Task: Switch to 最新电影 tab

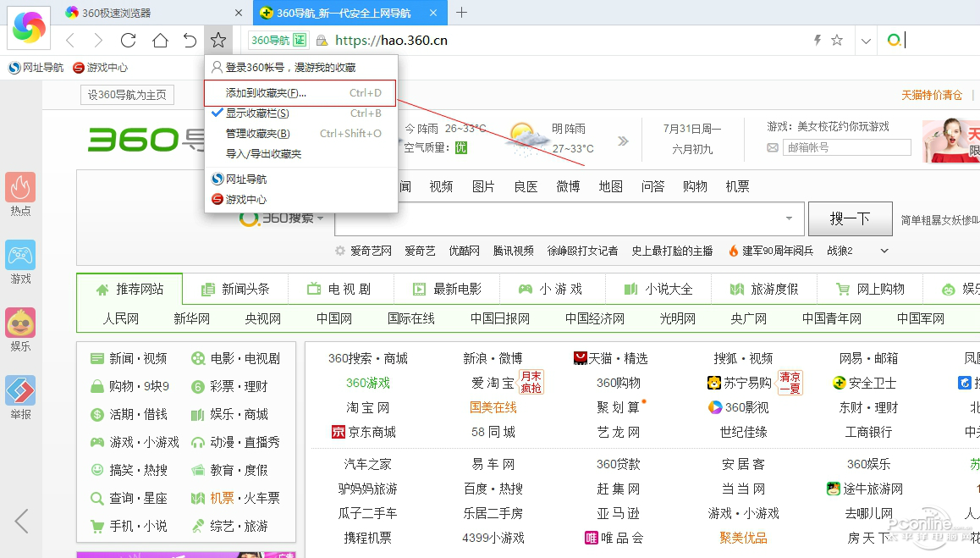Action: (x=447, y=289)
